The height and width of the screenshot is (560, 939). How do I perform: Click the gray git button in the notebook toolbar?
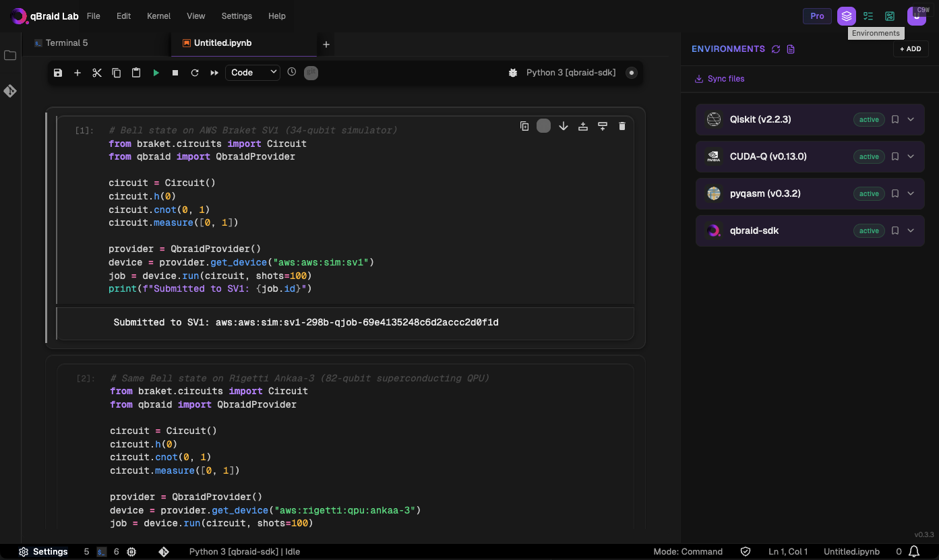click(311, 72)
